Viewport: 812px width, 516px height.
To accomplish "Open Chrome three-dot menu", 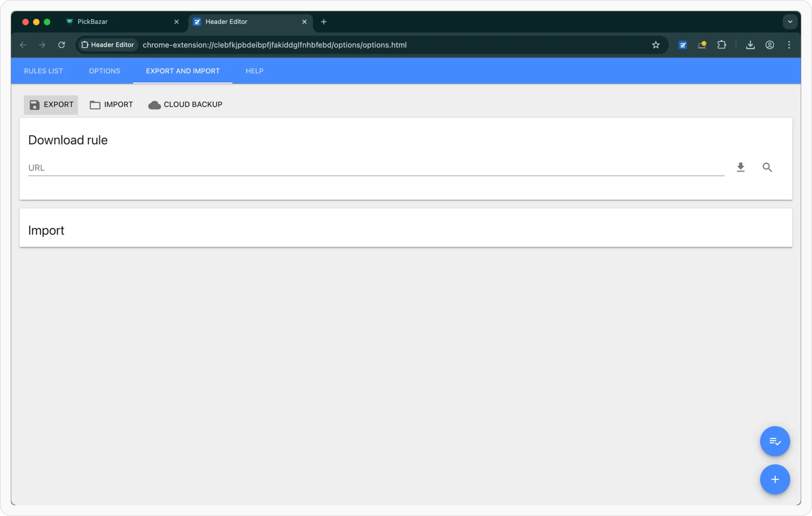I will pos(789,45).
